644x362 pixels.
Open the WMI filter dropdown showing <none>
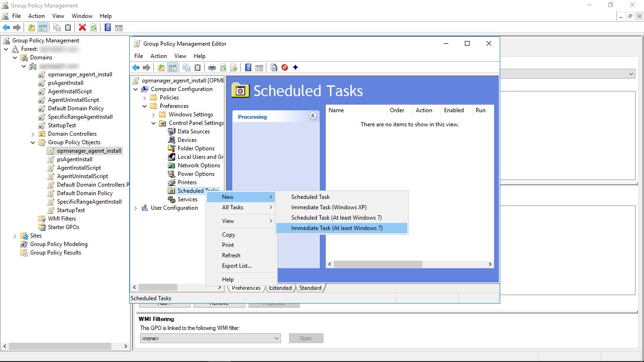[275, 338]
